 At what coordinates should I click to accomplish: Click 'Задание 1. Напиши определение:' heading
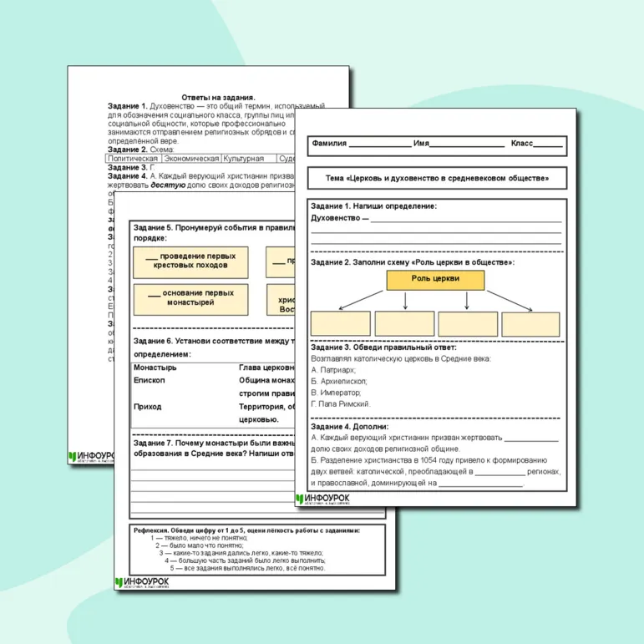pyautogui.click(x=373, y=206)
